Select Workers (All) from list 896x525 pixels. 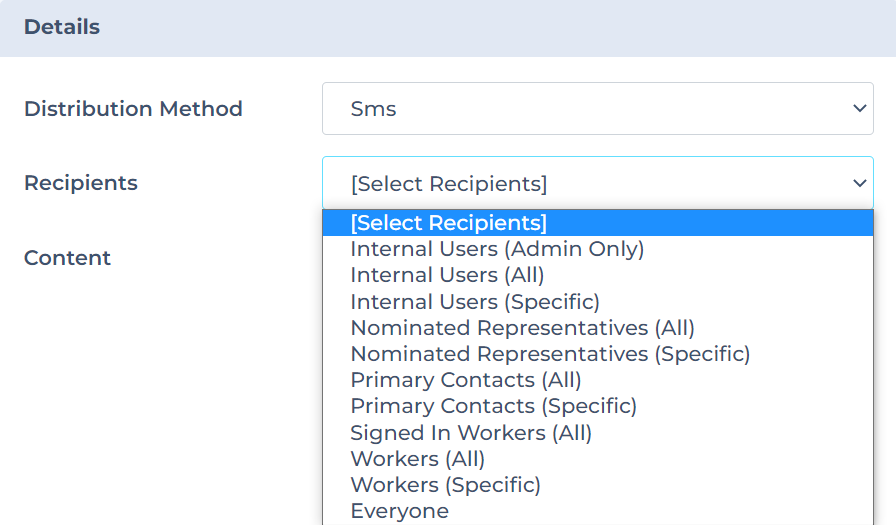417,459
